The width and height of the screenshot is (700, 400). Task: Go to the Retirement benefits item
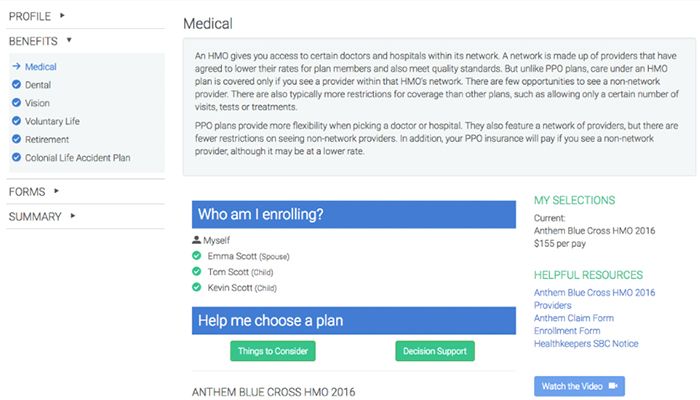[x=47, y=139]
